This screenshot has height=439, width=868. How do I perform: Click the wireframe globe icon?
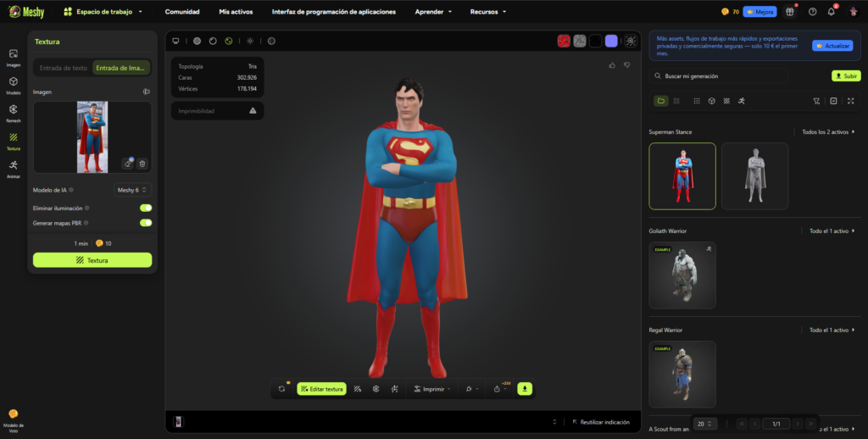(271, 41)
